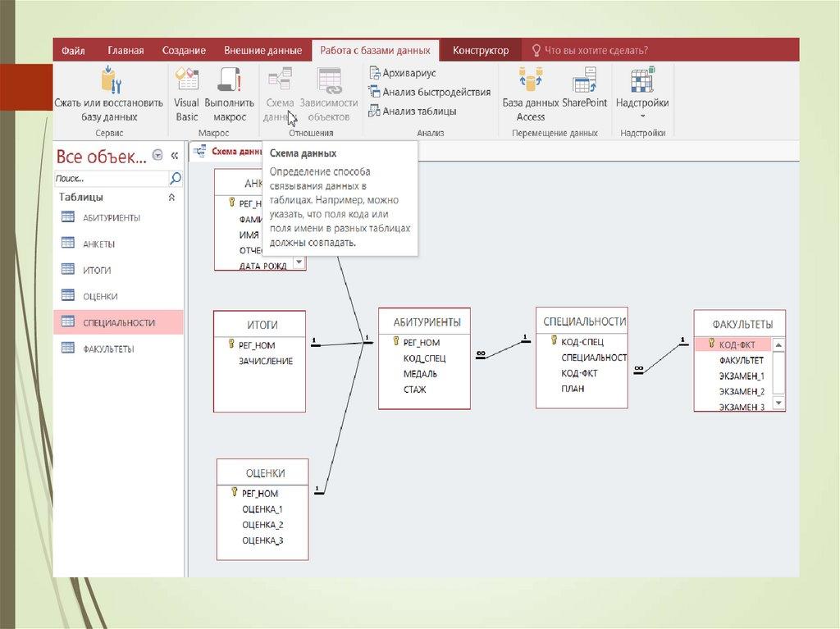Click the КОД-ФКТ field in ФАКУЛЬТЕТЫ table
Screen dimensions: 840x629
click(x=737, y=344)
